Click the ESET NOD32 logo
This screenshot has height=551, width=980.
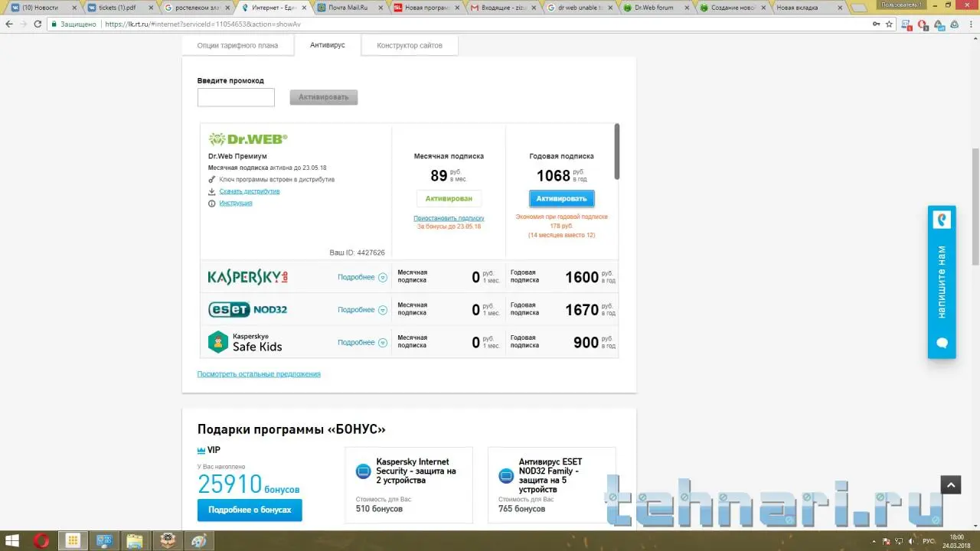pyautogui.click(x=248, y=309)
